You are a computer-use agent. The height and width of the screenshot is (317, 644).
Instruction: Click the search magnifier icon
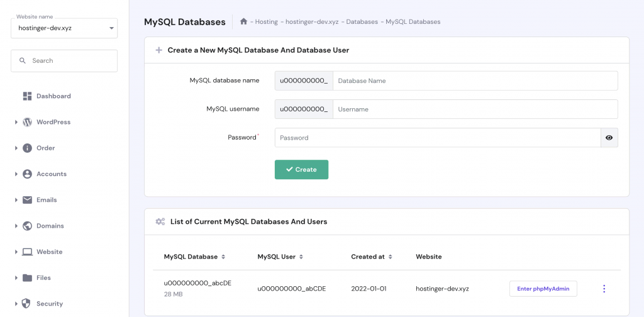pos(23,60)
